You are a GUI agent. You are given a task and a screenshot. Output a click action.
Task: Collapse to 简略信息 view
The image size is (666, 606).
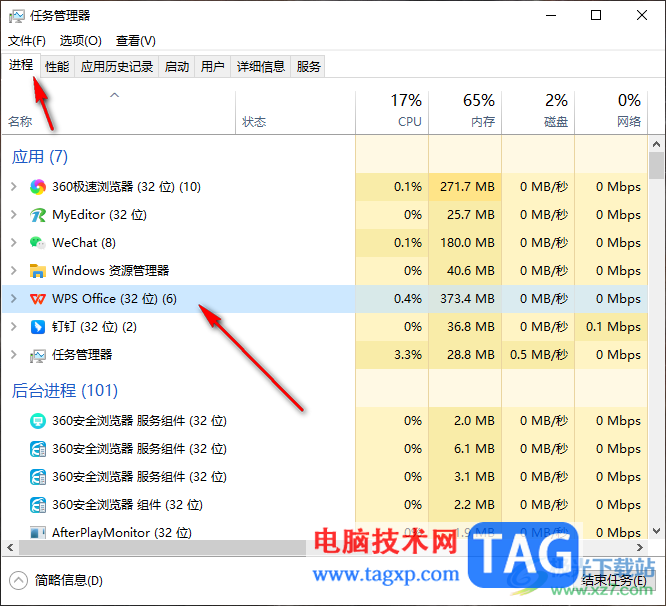(x=56, y=581)
